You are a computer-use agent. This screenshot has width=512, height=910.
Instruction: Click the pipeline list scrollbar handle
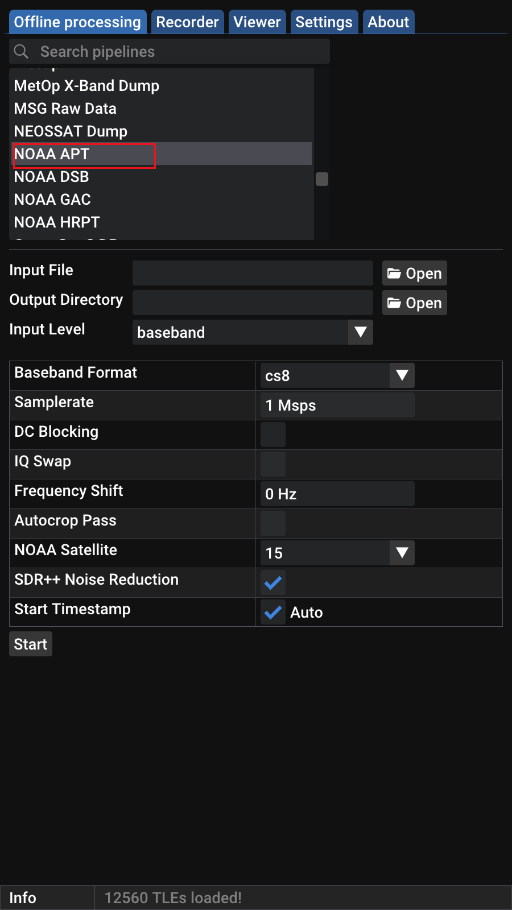(x=322, y=179)
